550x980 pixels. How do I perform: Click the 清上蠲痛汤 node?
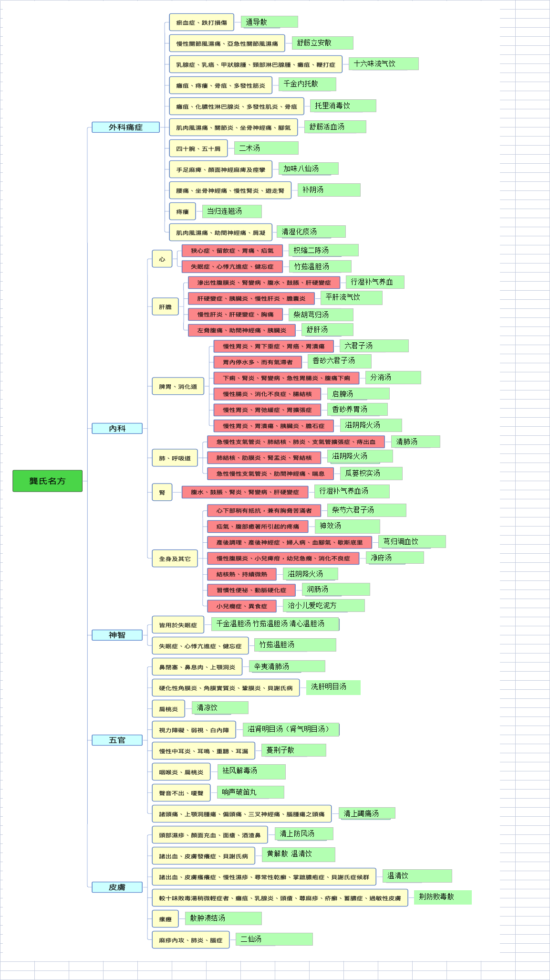[x=367, y=813]
